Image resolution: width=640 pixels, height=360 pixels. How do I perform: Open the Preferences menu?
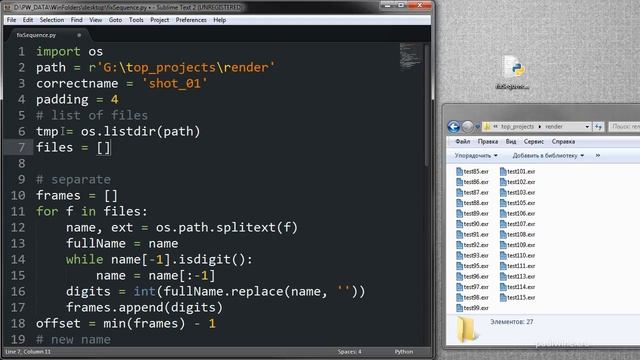(x=191, y=20)
